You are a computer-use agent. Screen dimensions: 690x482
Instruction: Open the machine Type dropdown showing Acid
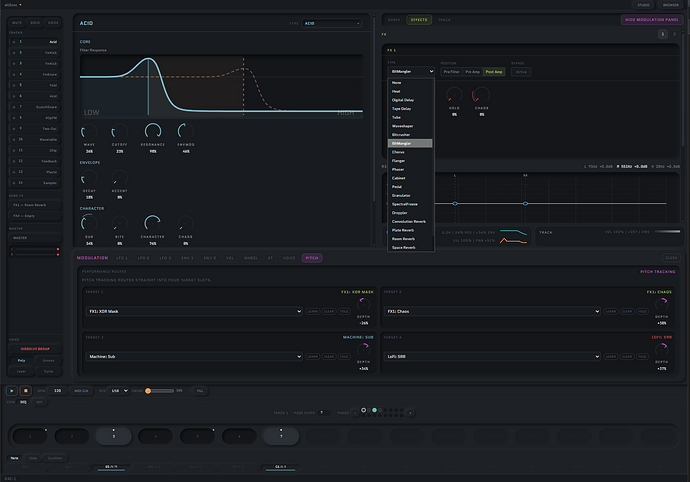(332, 23)
